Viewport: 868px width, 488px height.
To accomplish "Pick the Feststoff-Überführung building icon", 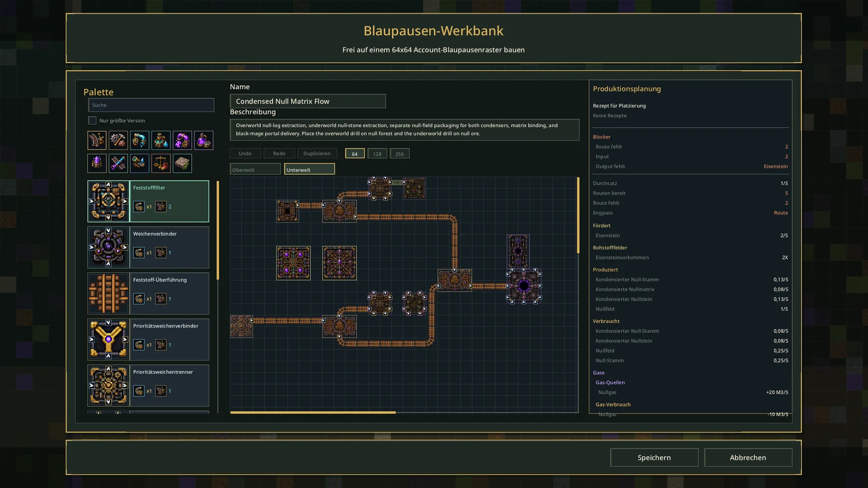I will point(108,293).
